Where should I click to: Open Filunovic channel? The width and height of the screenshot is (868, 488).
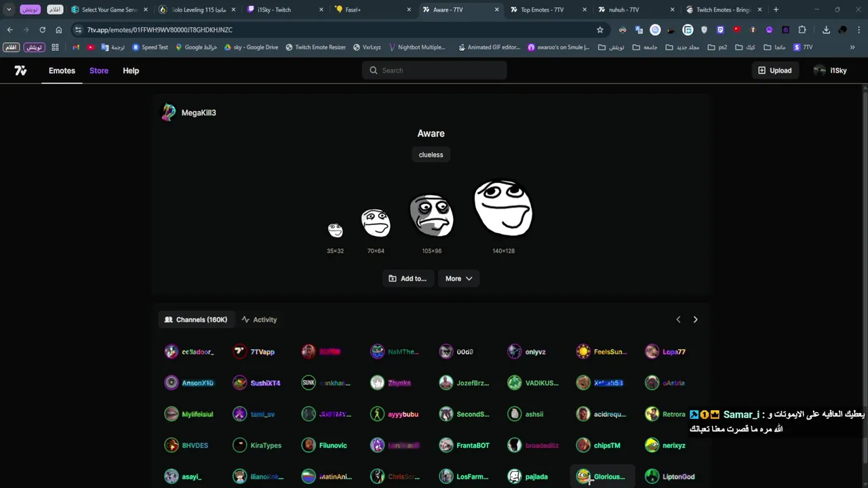324,445
